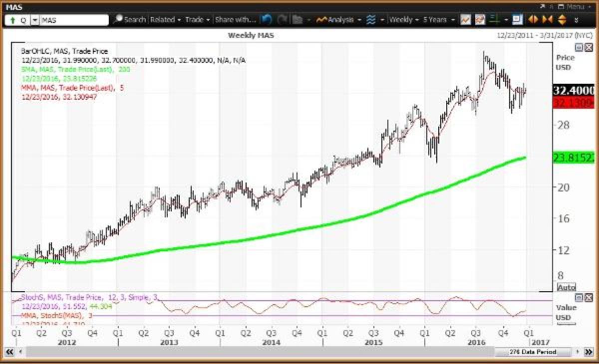Viewport: 599px width, 364px height.
Task: Click the blue wavy lines icon
Action: pyautogui.click(x=371, y=20)
